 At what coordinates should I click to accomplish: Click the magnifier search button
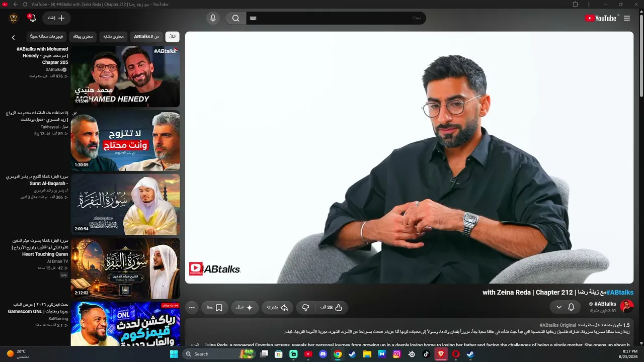(235, 18)
